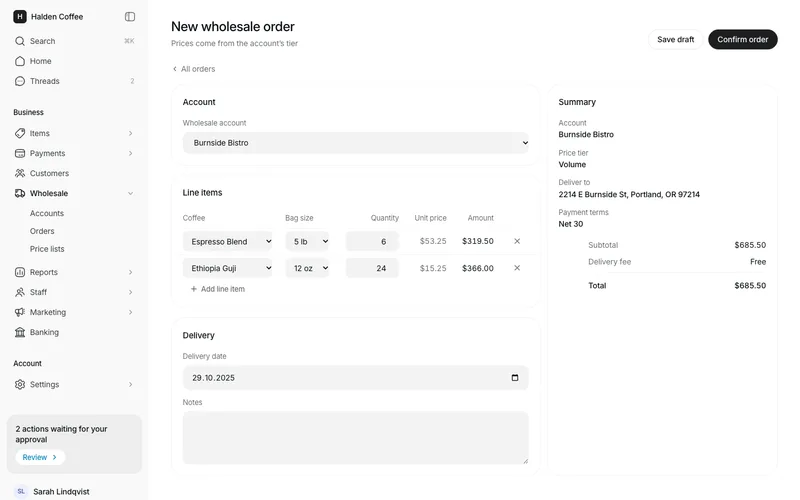Expand the Reports submenu chevron

tap(131, 272)
